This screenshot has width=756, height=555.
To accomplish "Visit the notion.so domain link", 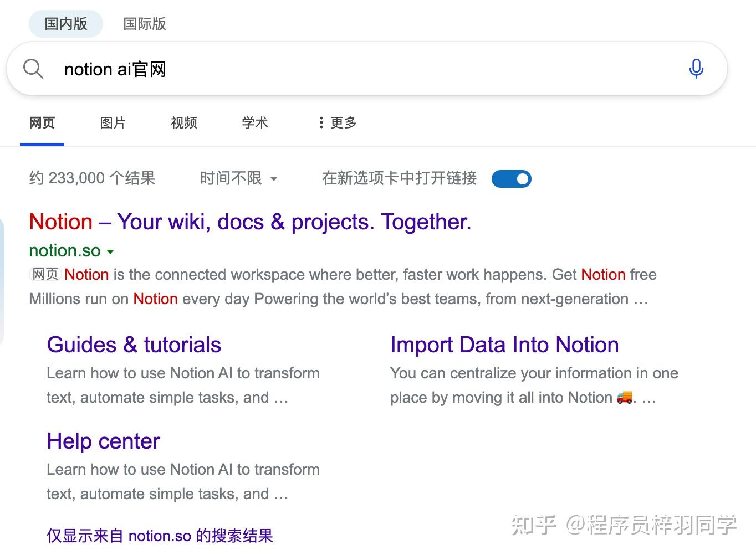I will pos(64,250).
